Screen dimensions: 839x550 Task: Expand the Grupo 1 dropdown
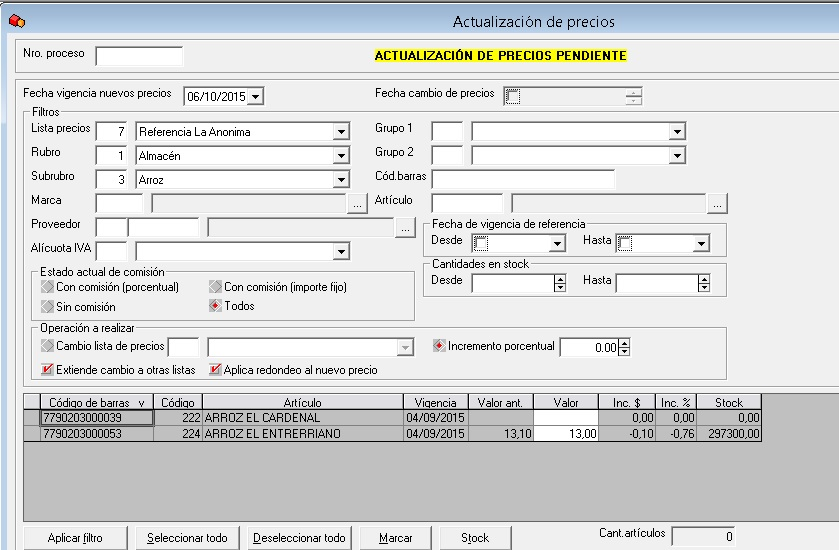tap(677, 132)
